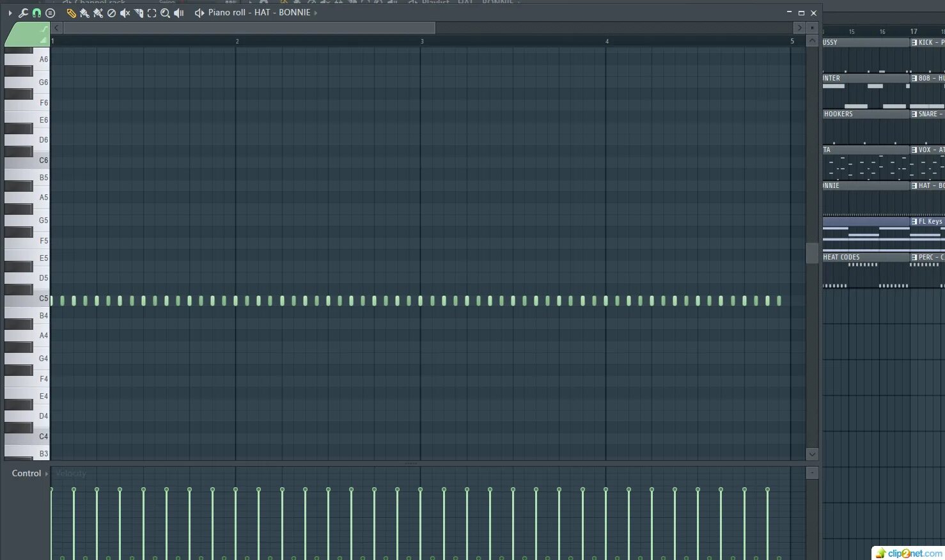
Task: Select the Playback scrub speaker tool
Action: coord(179,13)
